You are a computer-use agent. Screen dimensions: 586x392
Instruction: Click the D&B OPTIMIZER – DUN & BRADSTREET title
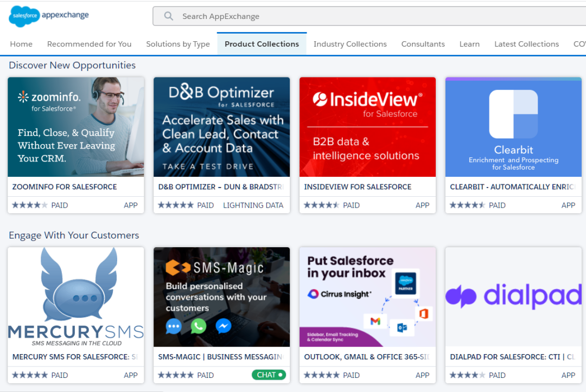[x=221, y=187]
